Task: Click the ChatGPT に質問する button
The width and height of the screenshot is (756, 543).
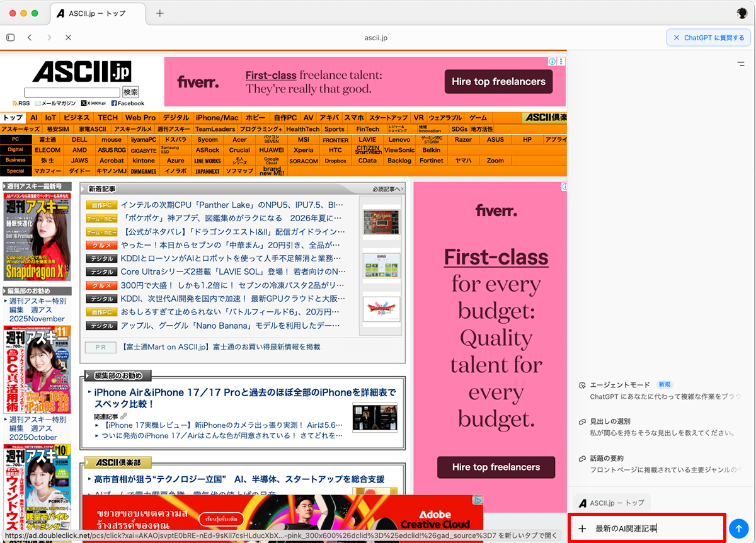Action: (709, 38)
